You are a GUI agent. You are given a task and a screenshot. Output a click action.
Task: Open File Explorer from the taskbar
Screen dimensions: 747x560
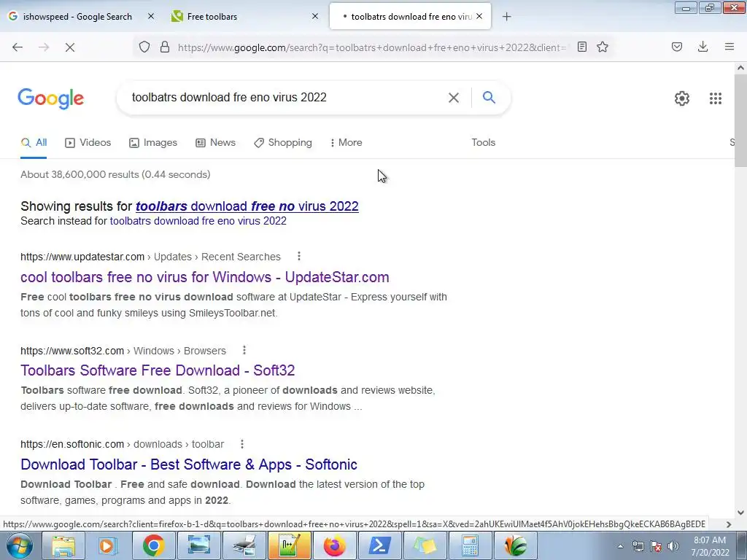(63, 545)
